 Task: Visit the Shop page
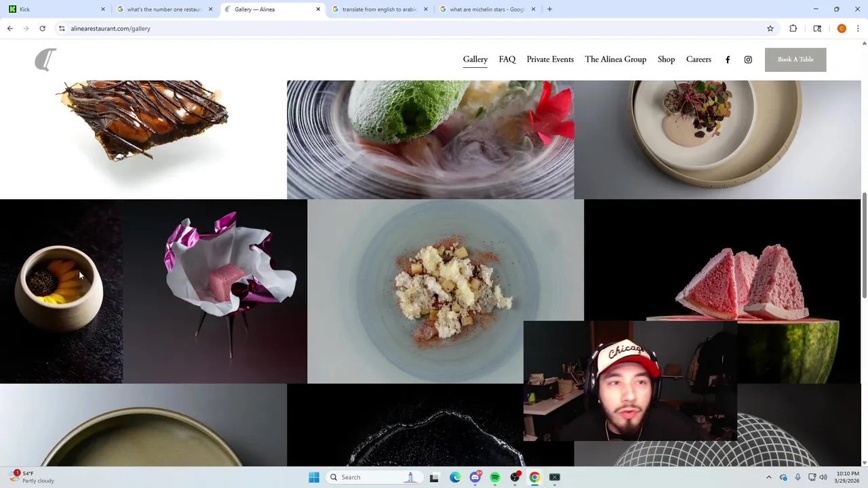click(666, 60)
